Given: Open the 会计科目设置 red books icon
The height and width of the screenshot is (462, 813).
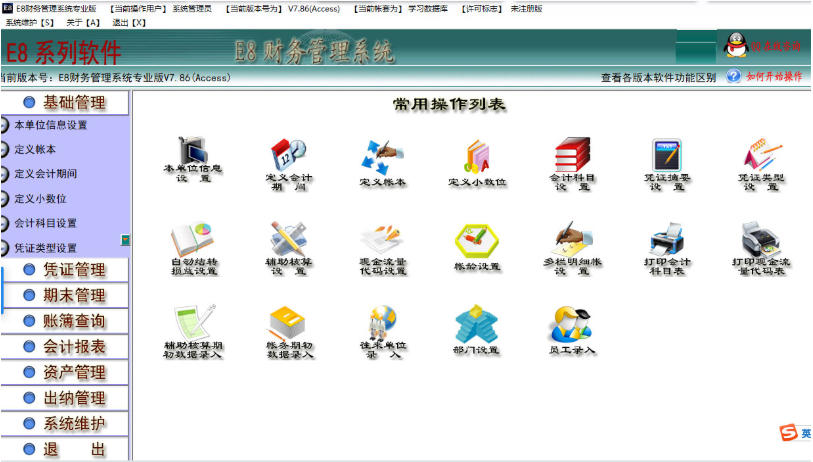Looking at the screenshot, I should pos(572,164).
